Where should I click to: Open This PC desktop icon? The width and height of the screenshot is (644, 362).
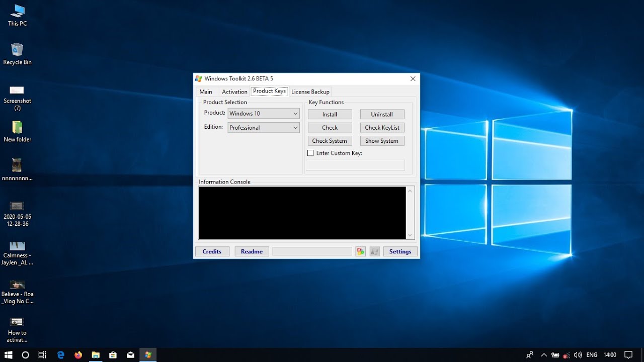pos(17,16)
